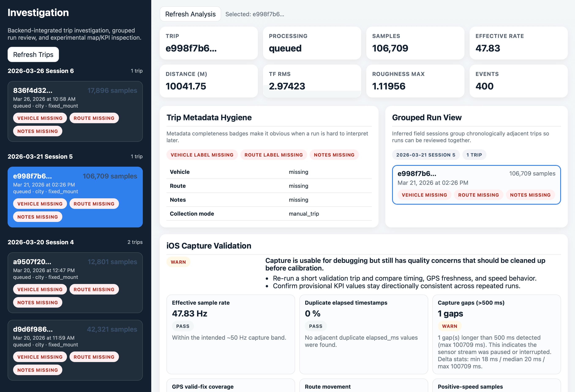Click the Vehicle row in metadata table
The width and height of the screenshot is (575, 392).
269,172
